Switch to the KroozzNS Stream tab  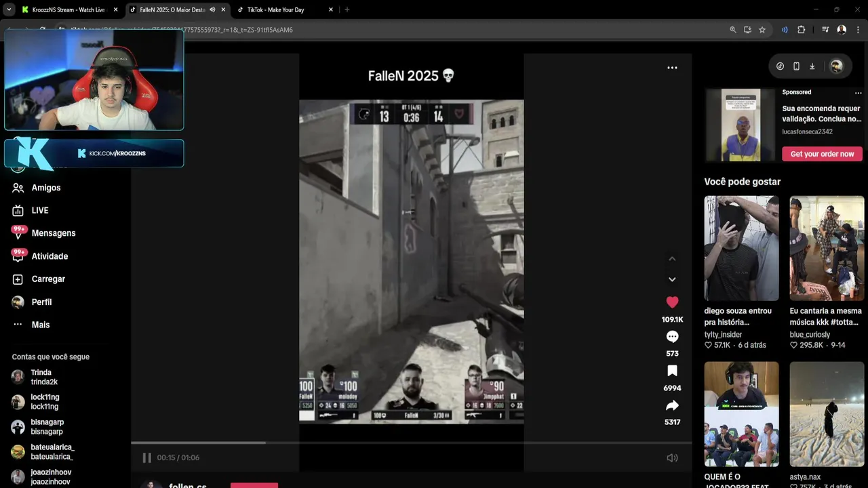70,9
